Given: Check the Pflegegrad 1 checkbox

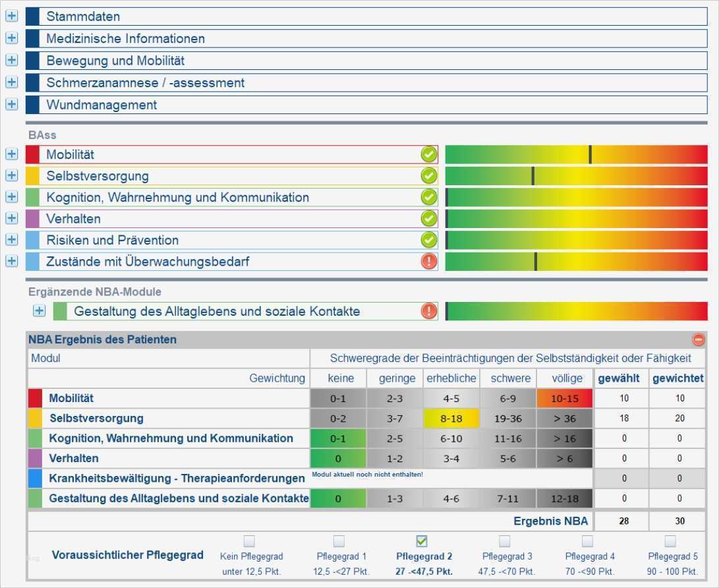Looking at the screenshot, I should click(339, 541).
